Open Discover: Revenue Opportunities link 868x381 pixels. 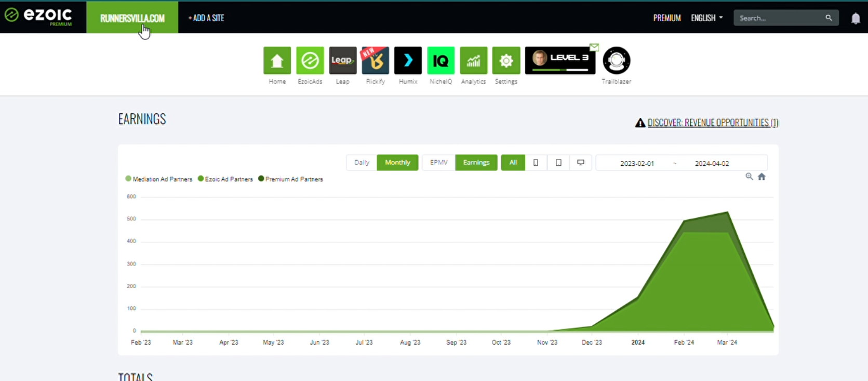[x=713, y=123]
